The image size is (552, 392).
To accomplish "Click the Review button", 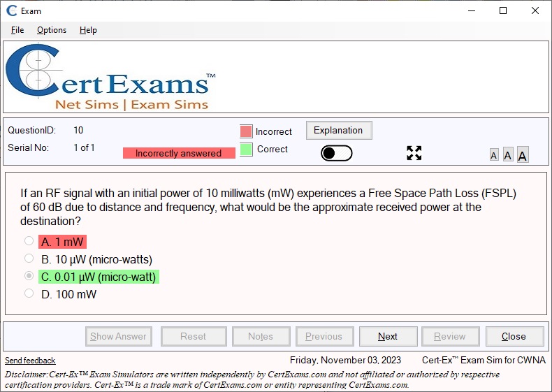I will click(450, 336).
